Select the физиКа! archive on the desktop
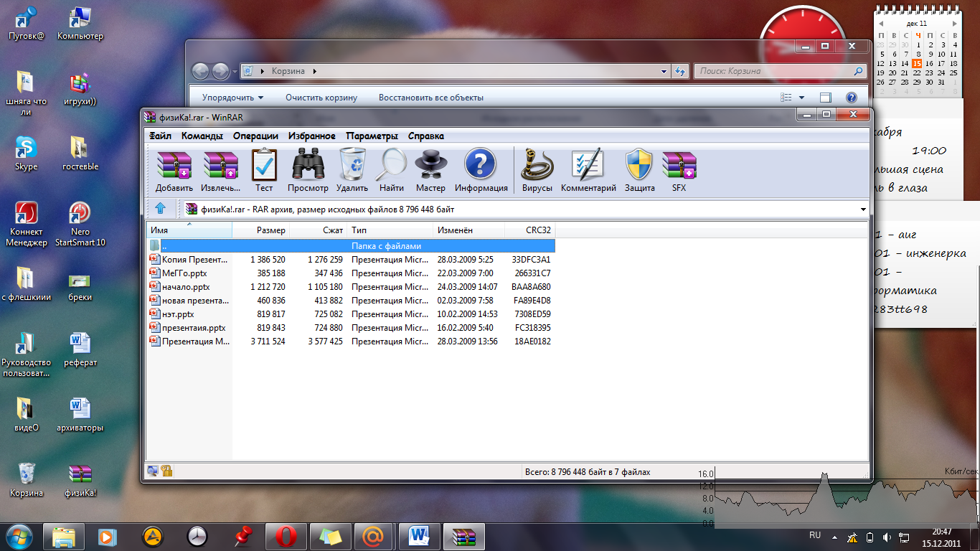Image resolution: width=980 pixels, height=551 pixels. click(80, 480)
